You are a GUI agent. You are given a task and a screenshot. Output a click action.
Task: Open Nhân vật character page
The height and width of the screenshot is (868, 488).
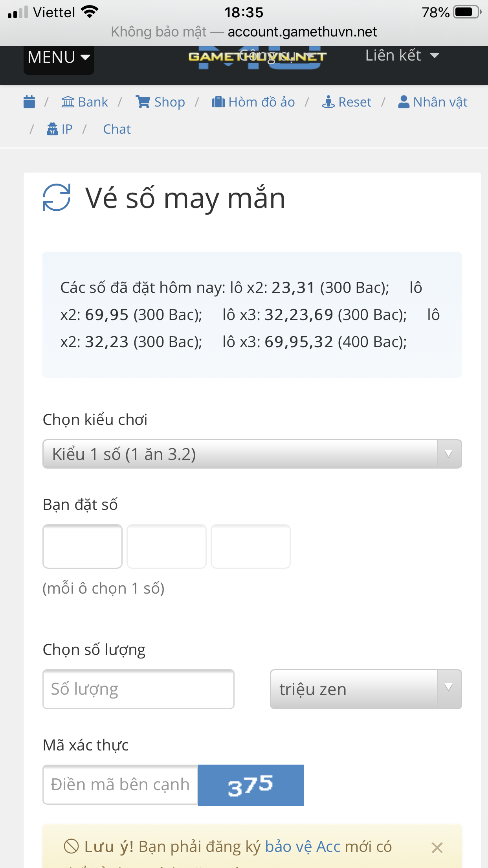433,102
